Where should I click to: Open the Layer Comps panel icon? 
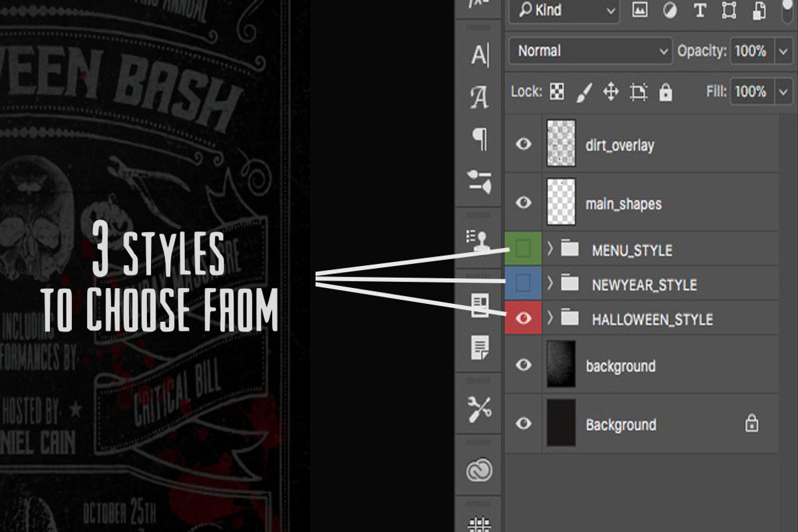(479, 305)
